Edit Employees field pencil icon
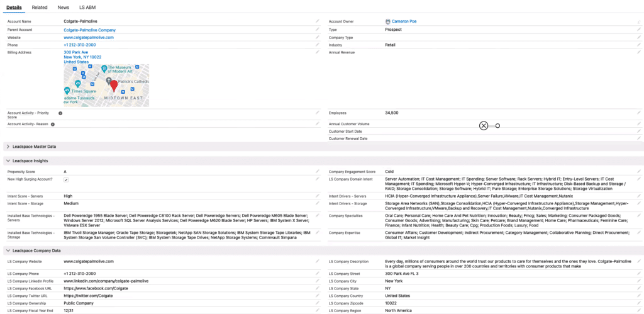Image resolution: width=644 pixels, height=314 pixels. coord(639,112)
